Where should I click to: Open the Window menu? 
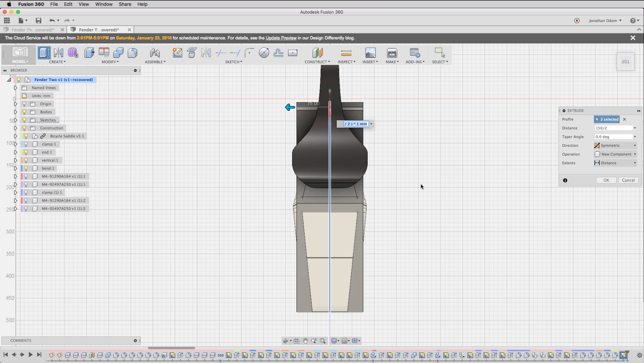click(x=104, y=4)
